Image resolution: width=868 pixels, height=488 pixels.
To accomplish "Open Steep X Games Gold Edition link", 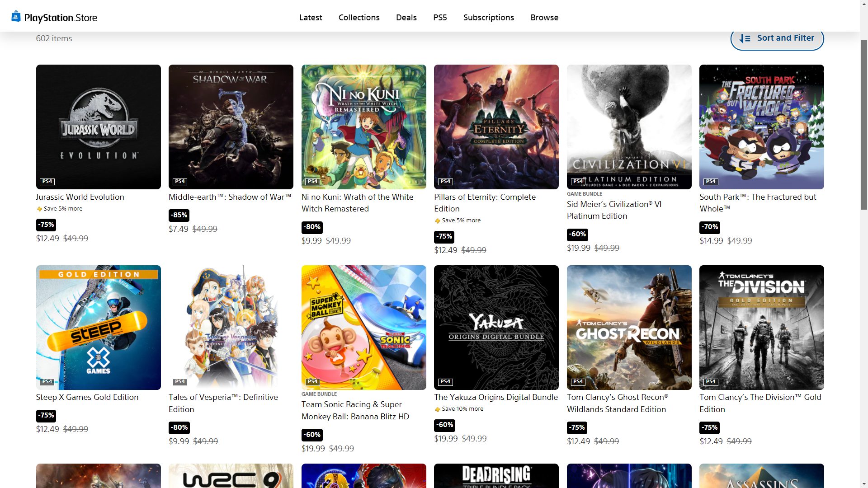I will tap(87, 397).
